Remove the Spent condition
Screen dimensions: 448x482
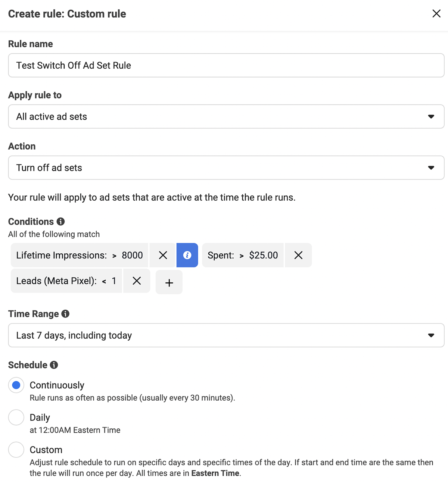click(x=298, y=255)
